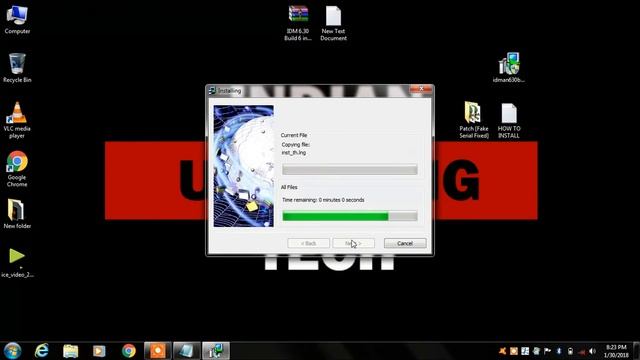Select the New Text Document icon
The height and width of the screenshot is (360, 640).
(333, 23)
